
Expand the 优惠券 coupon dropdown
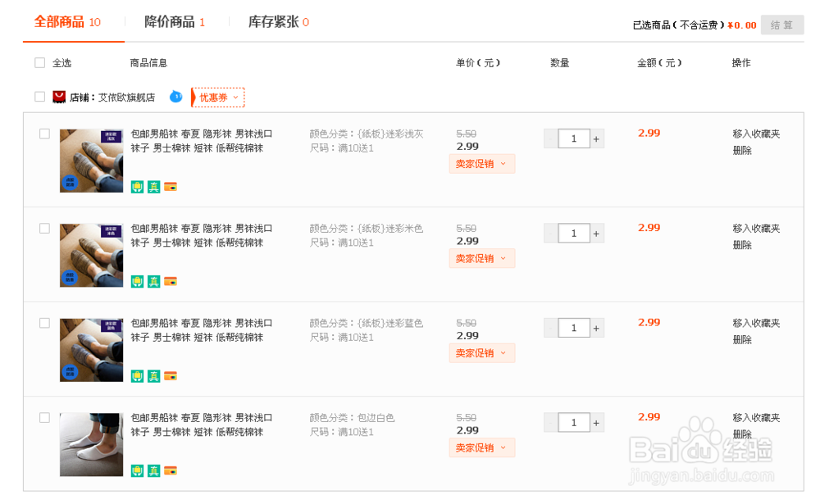tap(218, 98)
